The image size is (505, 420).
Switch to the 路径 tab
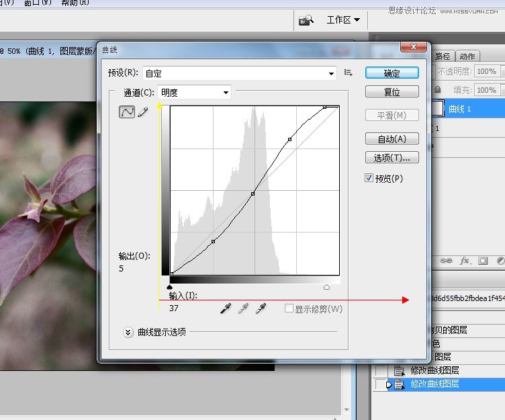(x=443, y=56)
